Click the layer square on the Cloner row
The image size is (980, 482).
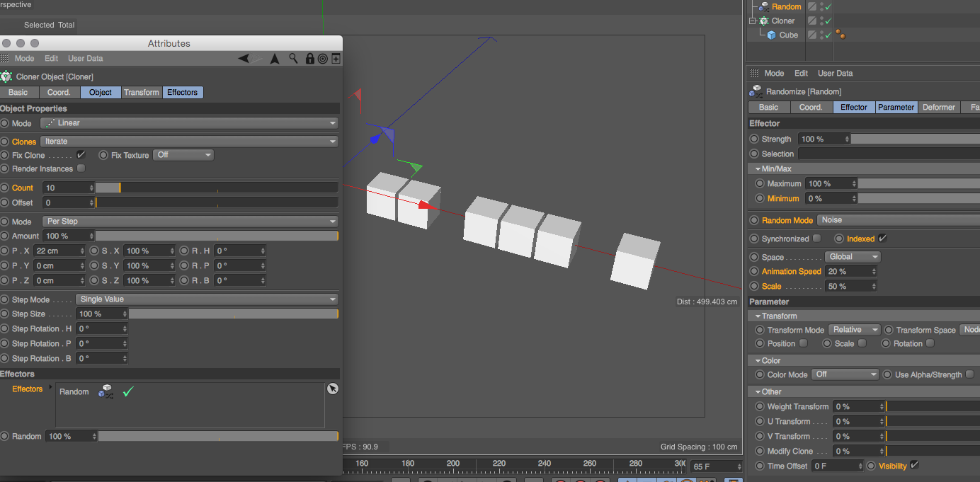pos(812,21)
